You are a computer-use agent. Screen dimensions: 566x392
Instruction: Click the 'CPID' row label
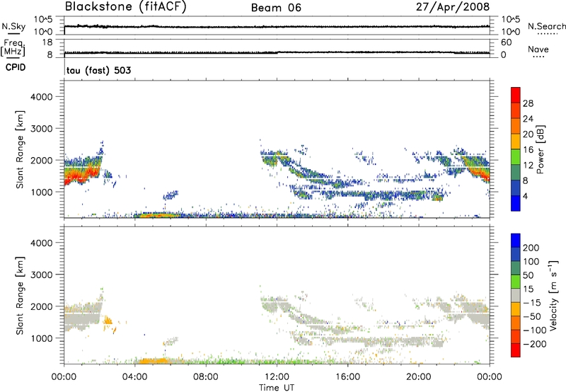pyautogui.click(x=16, y=67)
